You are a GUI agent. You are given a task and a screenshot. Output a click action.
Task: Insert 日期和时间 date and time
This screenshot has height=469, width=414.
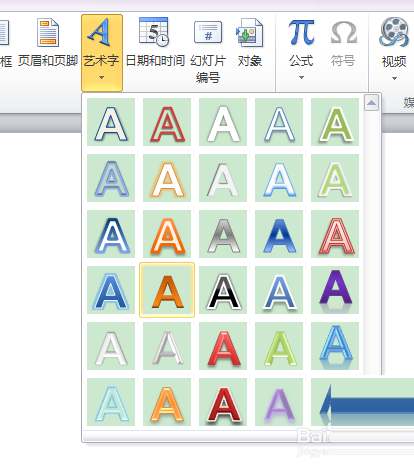tap(155, 43)
